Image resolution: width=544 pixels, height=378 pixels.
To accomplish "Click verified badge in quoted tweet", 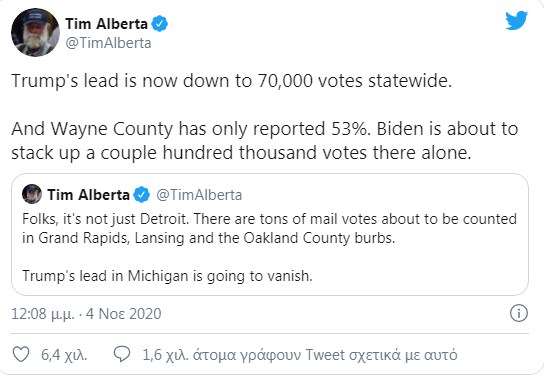I will [141, 195].
